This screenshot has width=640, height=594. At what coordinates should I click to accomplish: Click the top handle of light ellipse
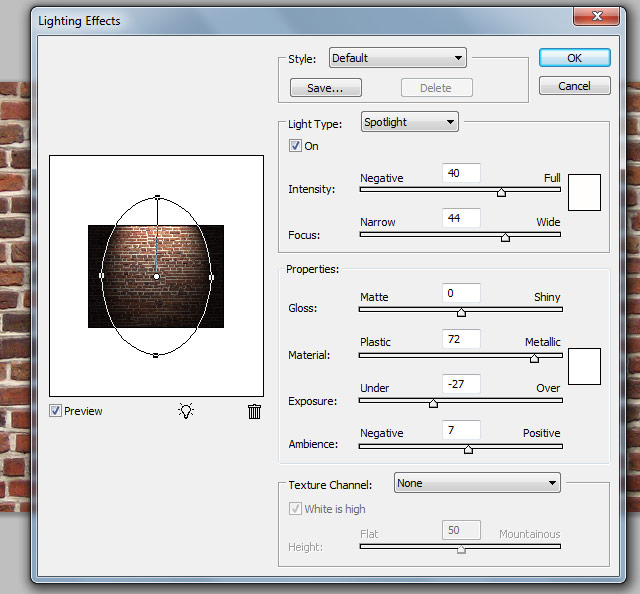click(x=158, y=197)
